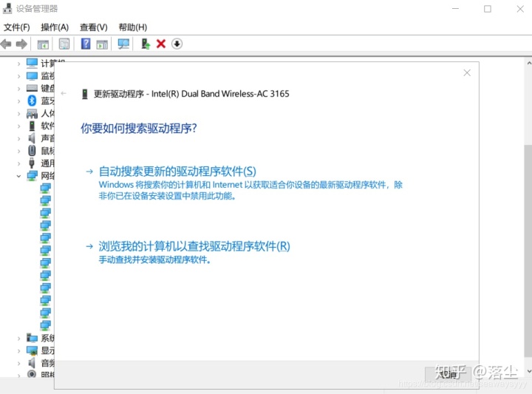Minimize the Device Manager window
Viewport: 532px width, 394px height.
pyautogui.click(x=455, y=9)
